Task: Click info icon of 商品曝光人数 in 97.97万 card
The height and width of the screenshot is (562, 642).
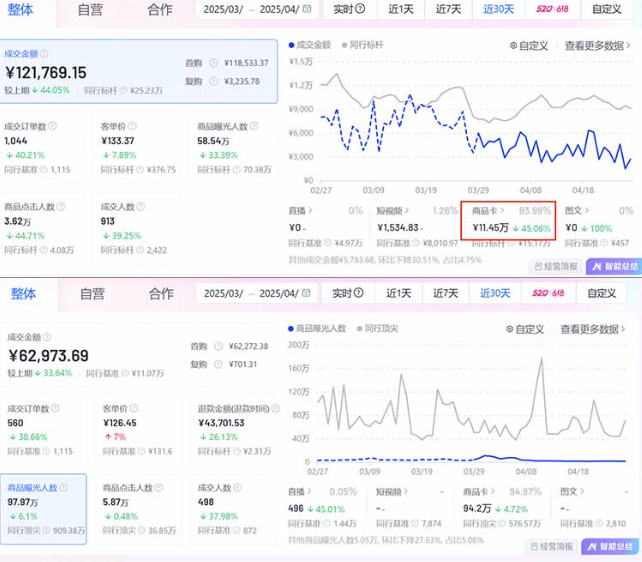Action: (x=63, y=488)
